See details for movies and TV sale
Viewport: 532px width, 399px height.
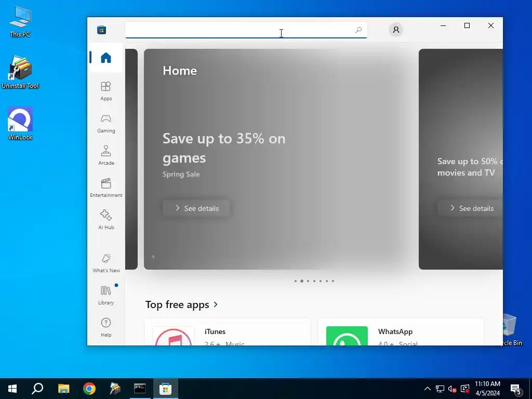[470, 208]
